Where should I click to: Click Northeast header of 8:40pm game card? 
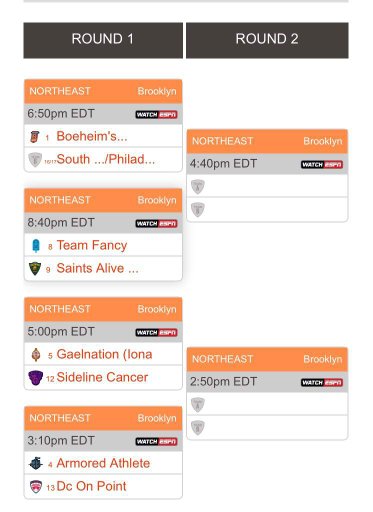coord(103,200)
